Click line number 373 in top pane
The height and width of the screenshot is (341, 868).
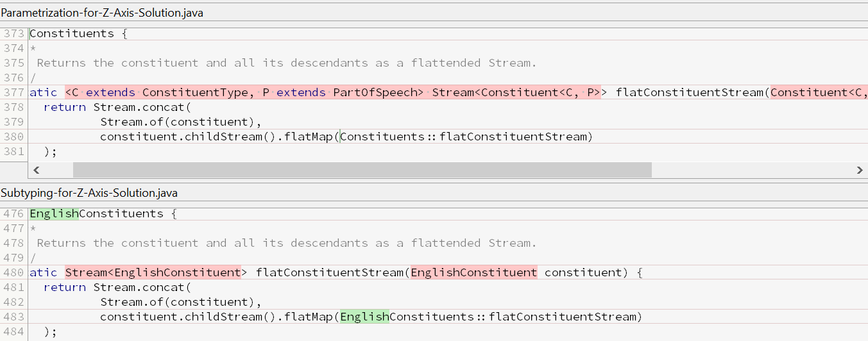[x=13, y=33]
